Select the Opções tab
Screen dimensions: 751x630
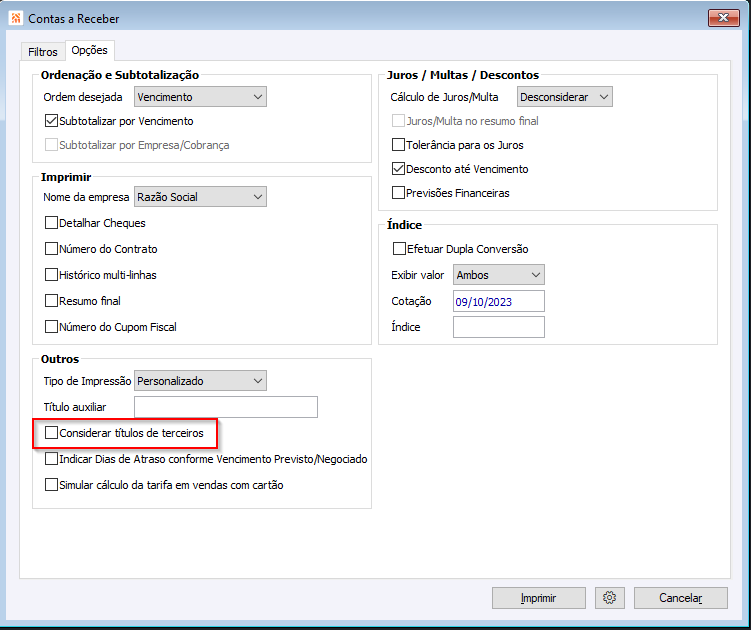pos(90,50)
